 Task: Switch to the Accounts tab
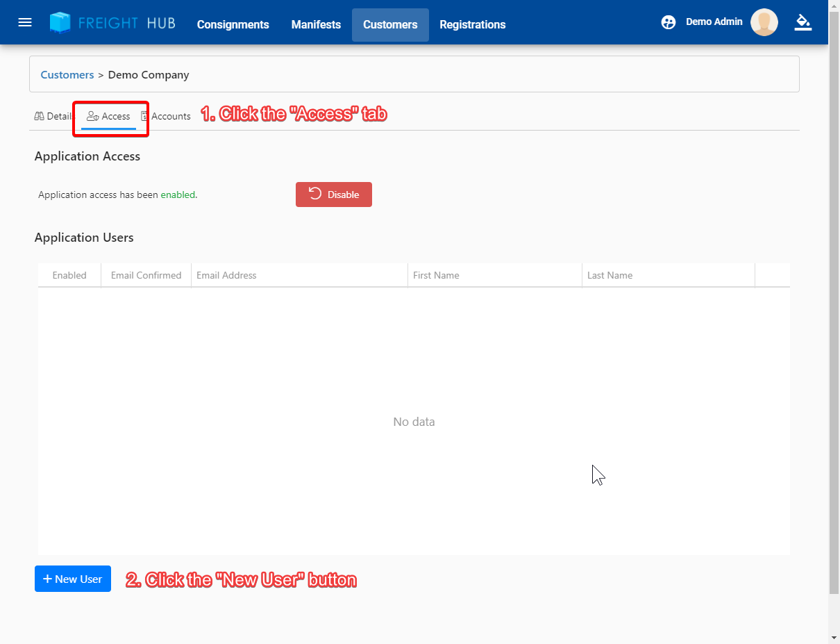click(170, 116)
